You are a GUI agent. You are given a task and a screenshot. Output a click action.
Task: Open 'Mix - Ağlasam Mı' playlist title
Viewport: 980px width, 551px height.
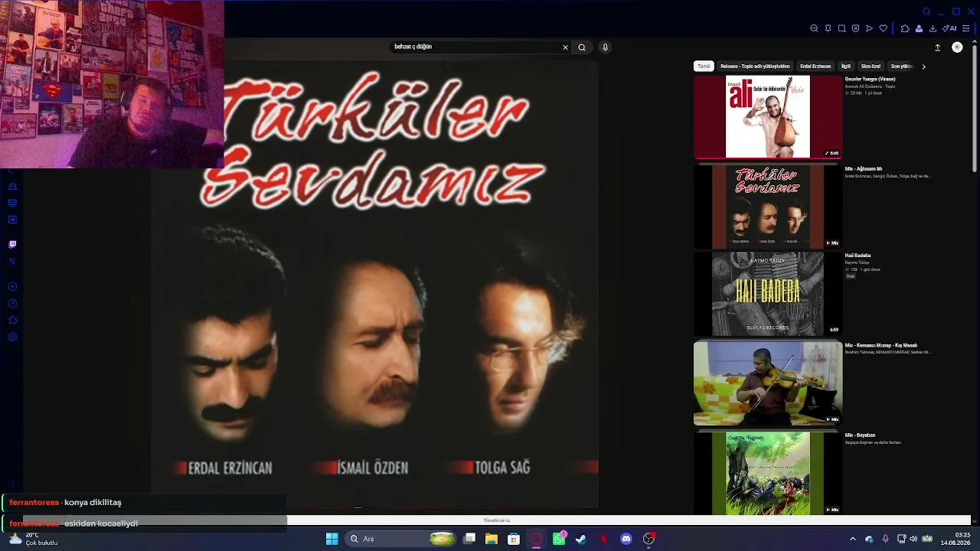(864, 169)
